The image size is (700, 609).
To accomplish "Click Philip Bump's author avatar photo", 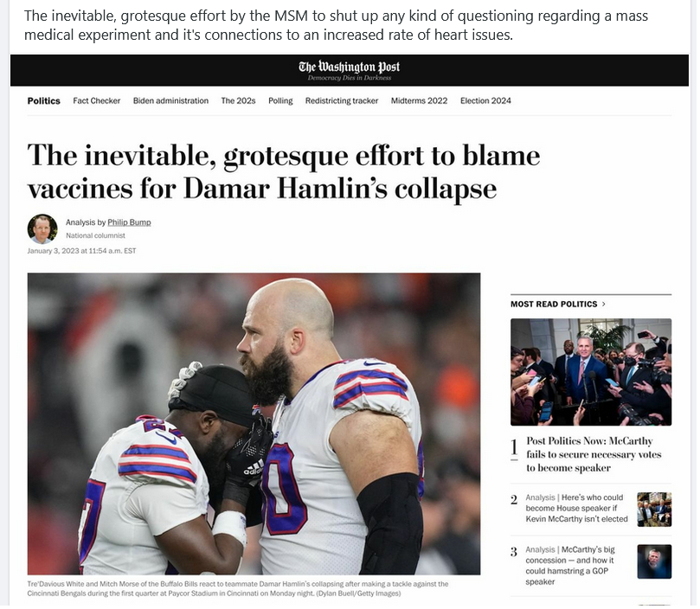I will pyautogui.click(x=43, y=229).
